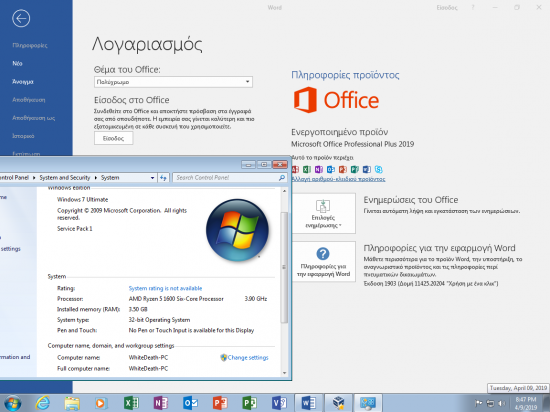This screenshot has width=550, height=412.
Task: Click System rating is not available link
Action: pyautogui.click(x=165, y=288)
